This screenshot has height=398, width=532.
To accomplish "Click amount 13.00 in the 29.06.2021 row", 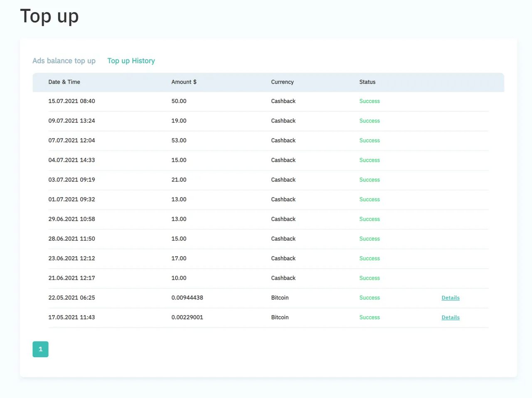I will [179, 219].
